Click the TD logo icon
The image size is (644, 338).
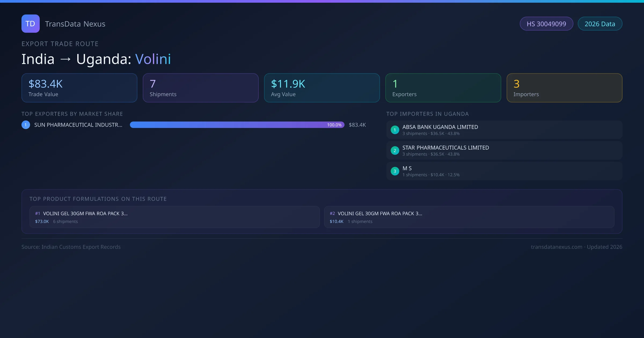(x=30, y=24)
